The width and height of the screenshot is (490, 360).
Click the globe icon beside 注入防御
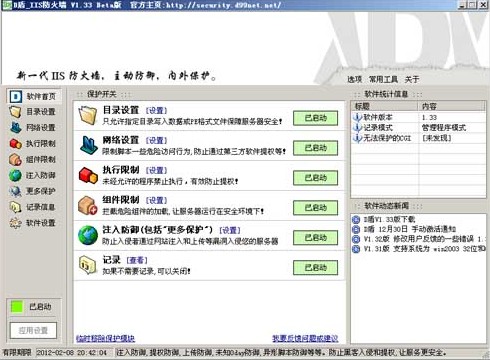(x=88, y=235)
